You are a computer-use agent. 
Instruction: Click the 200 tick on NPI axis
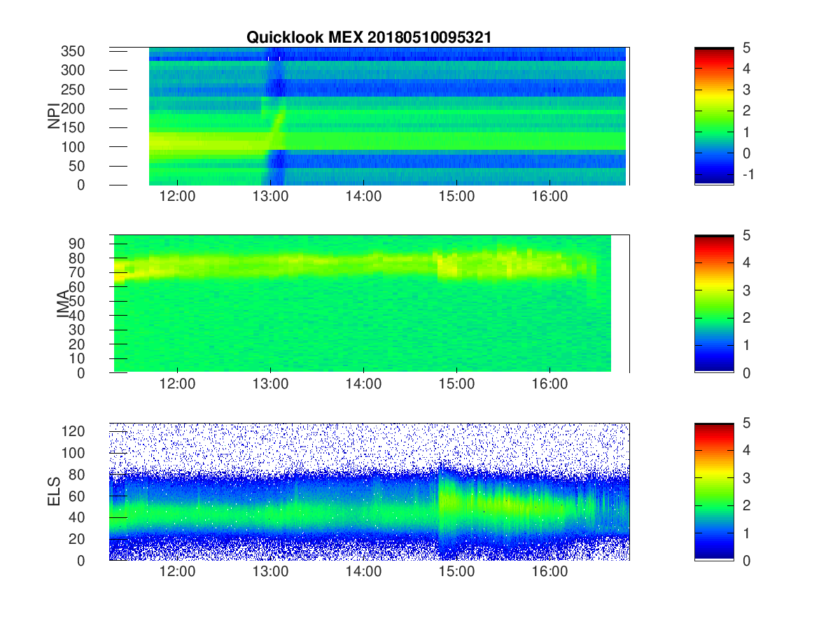pos(74,108)
